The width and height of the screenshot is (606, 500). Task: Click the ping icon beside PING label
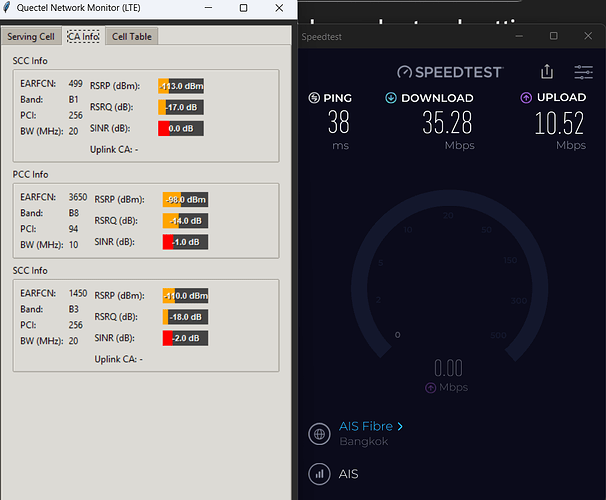point(315,98)
